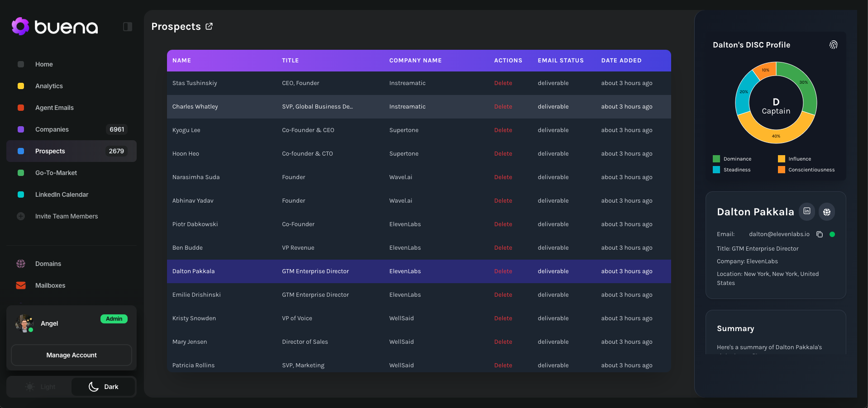The height and width of the screenshot is (408, 868).
Task: Click the plus icon beside Invite Team Members
Action: pyautogui.click(x=21, y=216)
